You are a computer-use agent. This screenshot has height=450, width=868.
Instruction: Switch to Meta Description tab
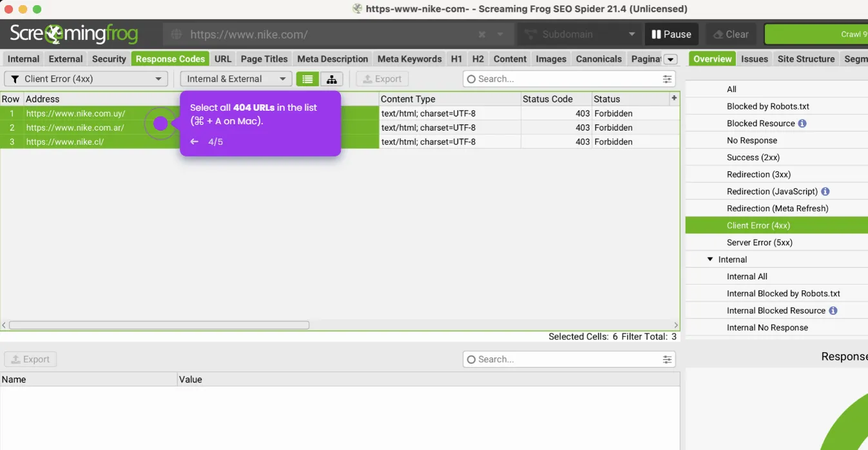tap(333, 59)
